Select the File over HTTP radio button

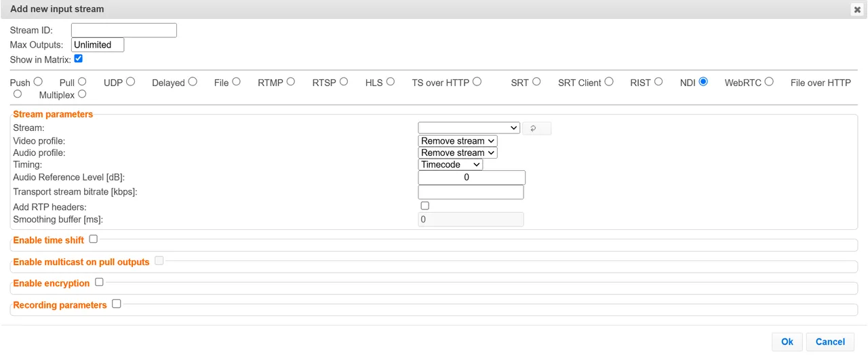point(18,94)
